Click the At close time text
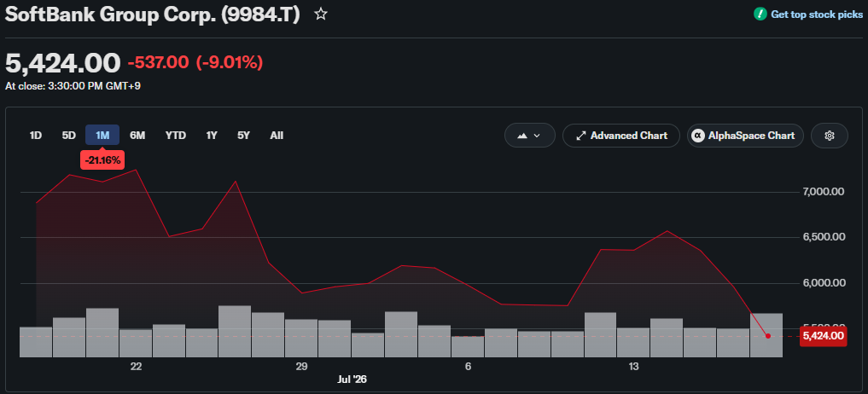The width and height of the screenshot is (868, 394). pyautogui.click(x=73, y=86)
